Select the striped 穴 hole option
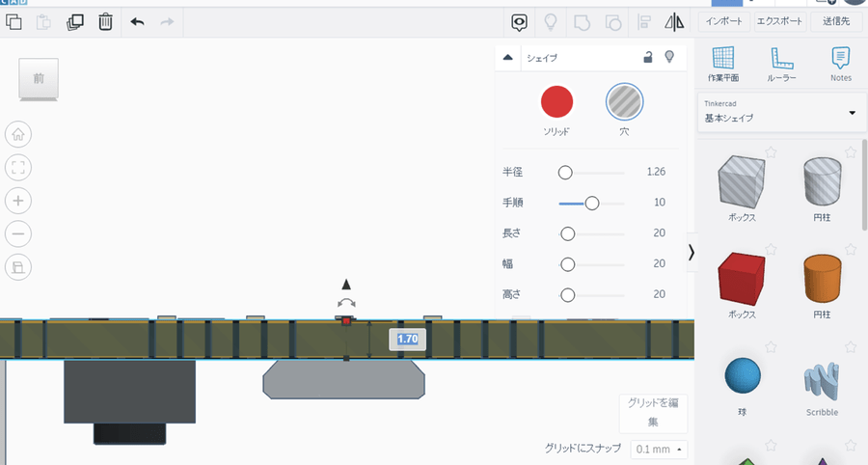Image resolution: width=868 pixels, height=465 pixels. click(x=624, y=102)
